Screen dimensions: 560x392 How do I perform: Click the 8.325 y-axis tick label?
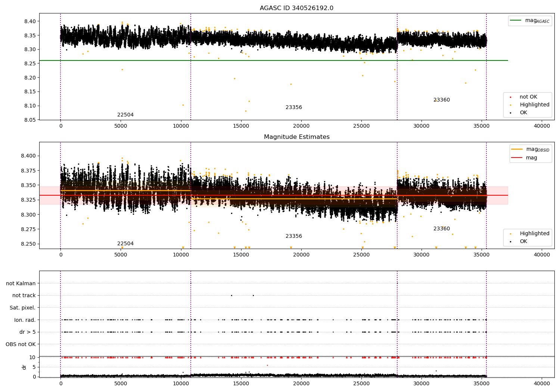click(28, 200)
